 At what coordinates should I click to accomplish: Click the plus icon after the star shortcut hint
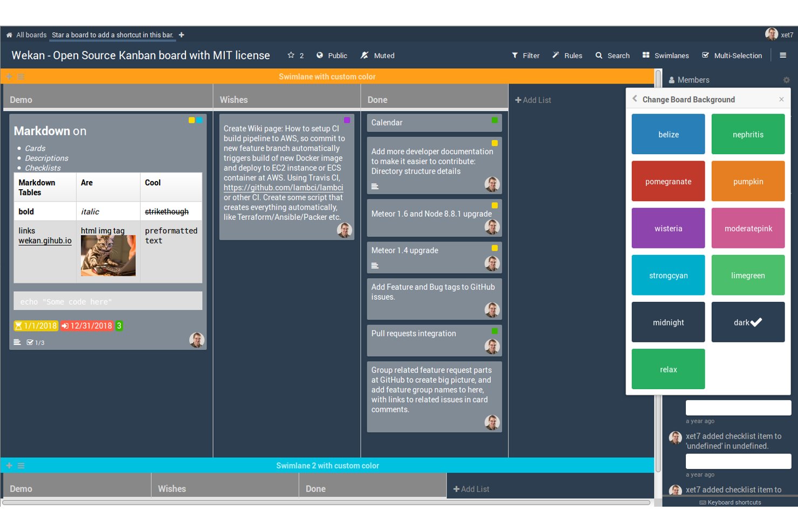point(182,35)
